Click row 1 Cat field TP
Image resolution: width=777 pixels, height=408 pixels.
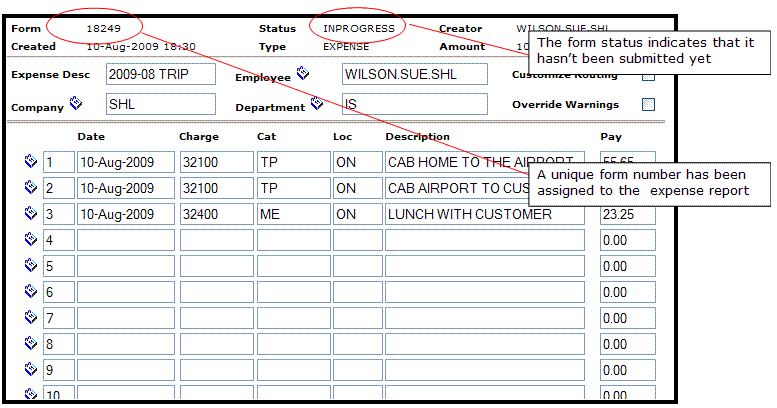pos(293,162)
